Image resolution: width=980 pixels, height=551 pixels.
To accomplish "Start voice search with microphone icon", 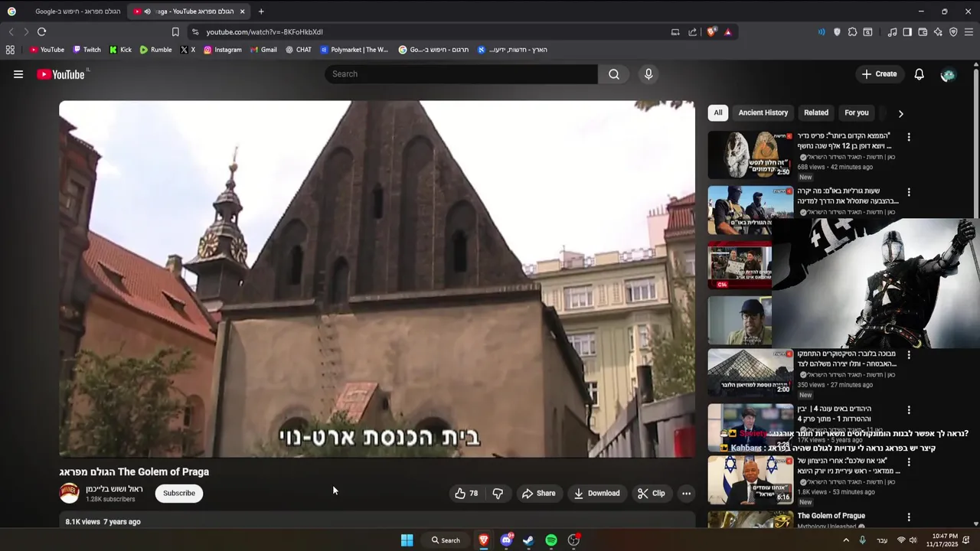I will tap(648, 74).
